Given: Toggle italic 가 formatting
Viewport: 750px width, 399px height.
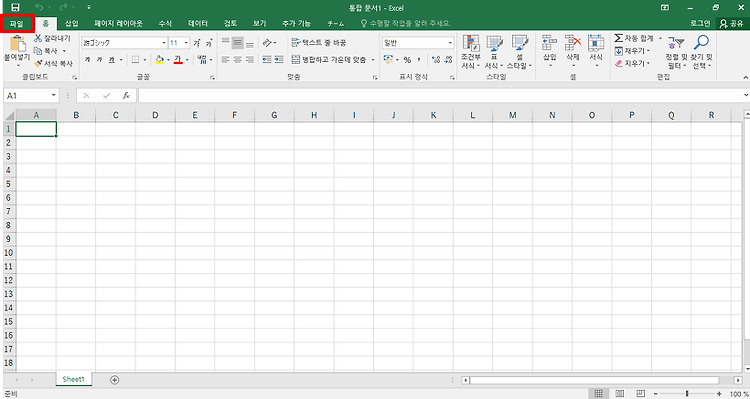Looking at the screenshot, I should click(99, 60).
